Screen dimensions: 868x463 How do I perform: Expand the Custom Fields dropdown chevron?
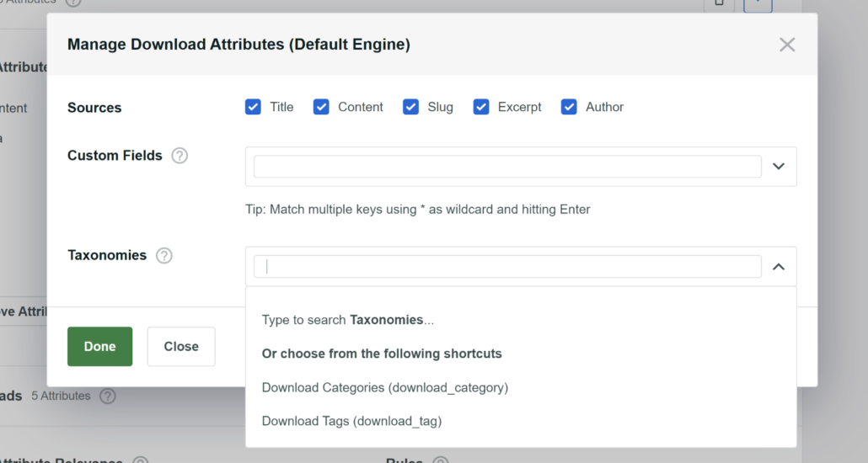(779, 167)
